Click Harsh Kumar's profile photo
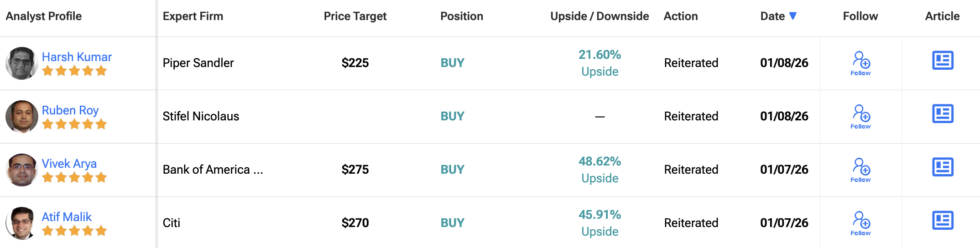Image resolution: width=980 pixels, height=248 pixels. pyautogui.click(x=21, y=63)
